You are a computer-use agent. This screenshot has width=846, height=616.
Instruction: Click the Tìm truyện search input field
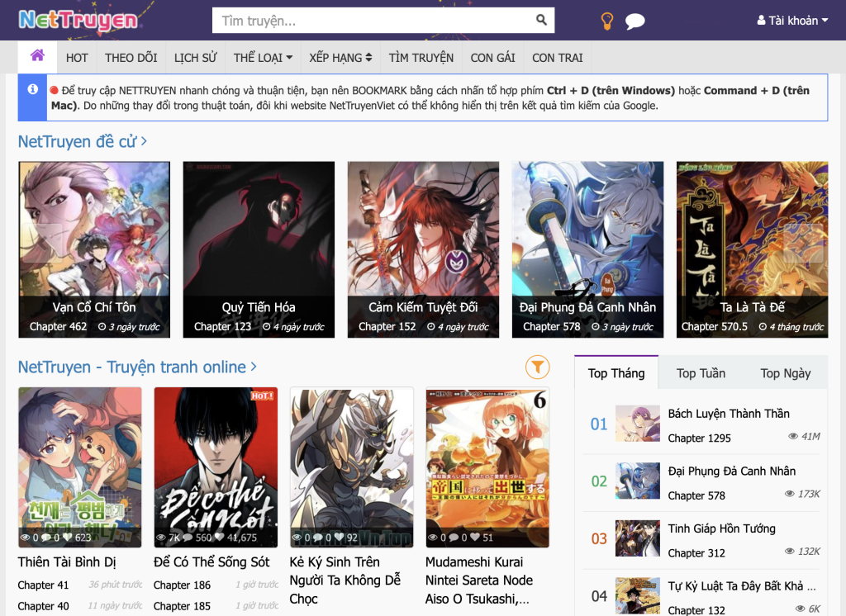click(x=372, y=21)
